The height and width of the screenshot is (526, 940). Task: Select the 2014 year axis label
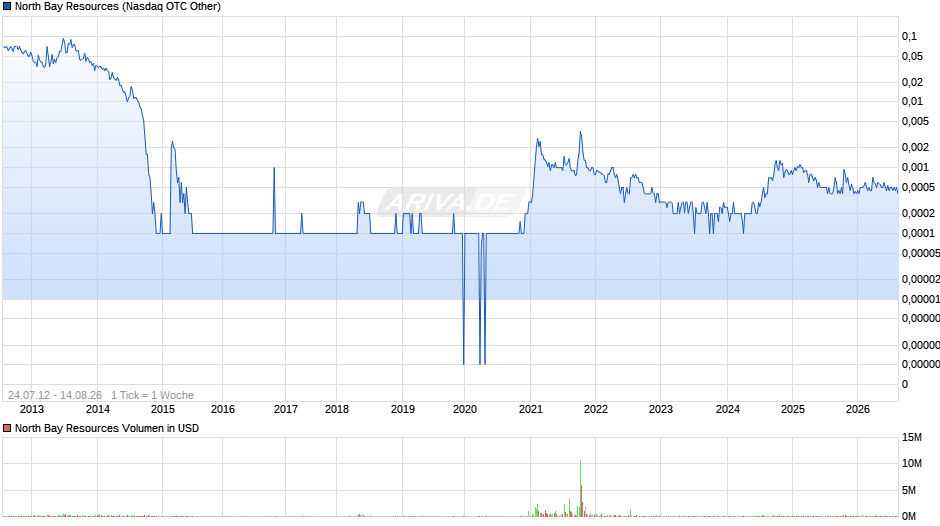click(x=98, y=409)
